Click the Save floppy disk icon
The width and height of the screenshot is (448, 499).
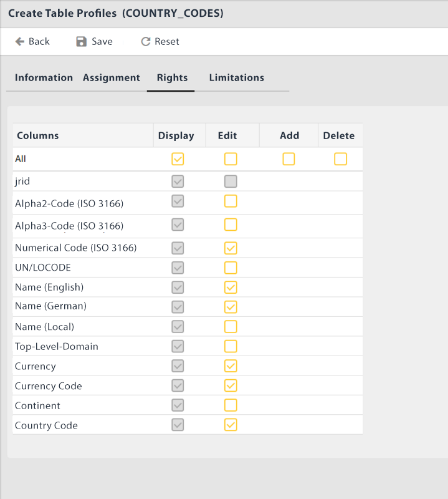[82, 41]
